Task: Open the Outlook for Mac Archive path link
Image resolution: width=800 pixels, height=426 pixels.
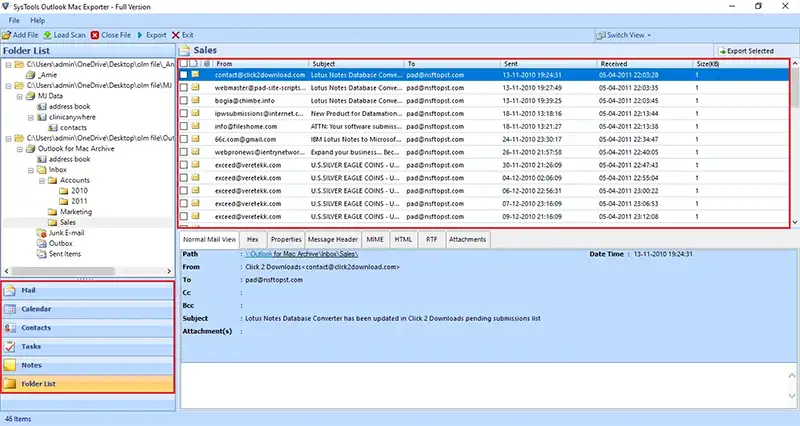Action: click(x=301, y=254)
